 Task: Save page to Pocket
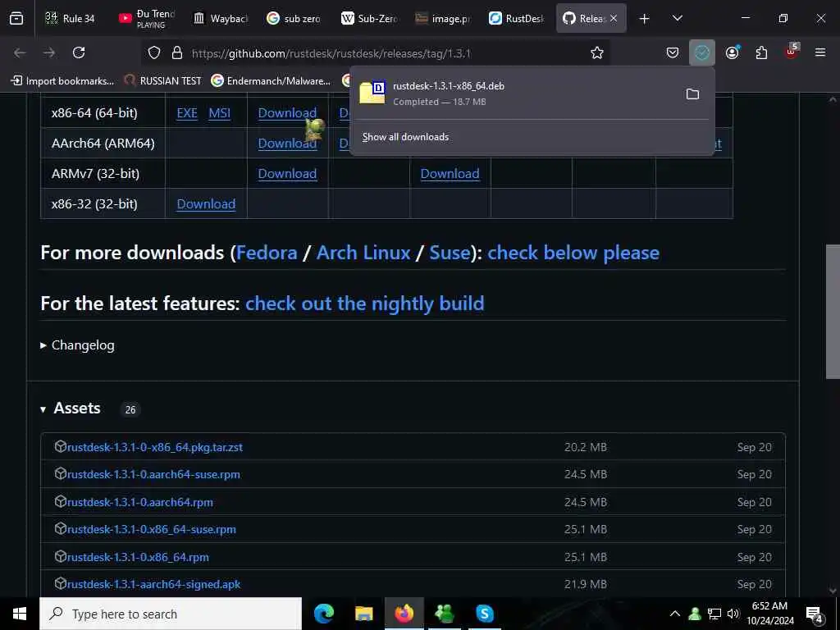coord(673,52)
